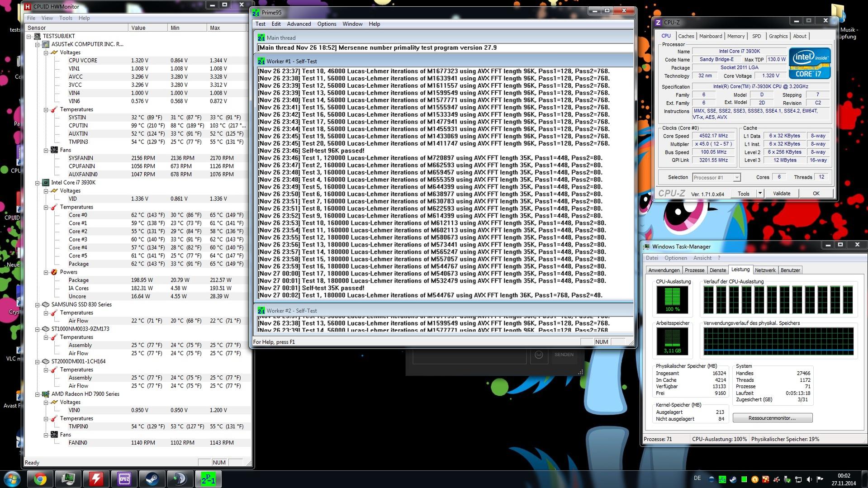Switch to the Caches tab in CPU-Z
This screenshot has width=868, height=488.
click(x=686, y=36)
